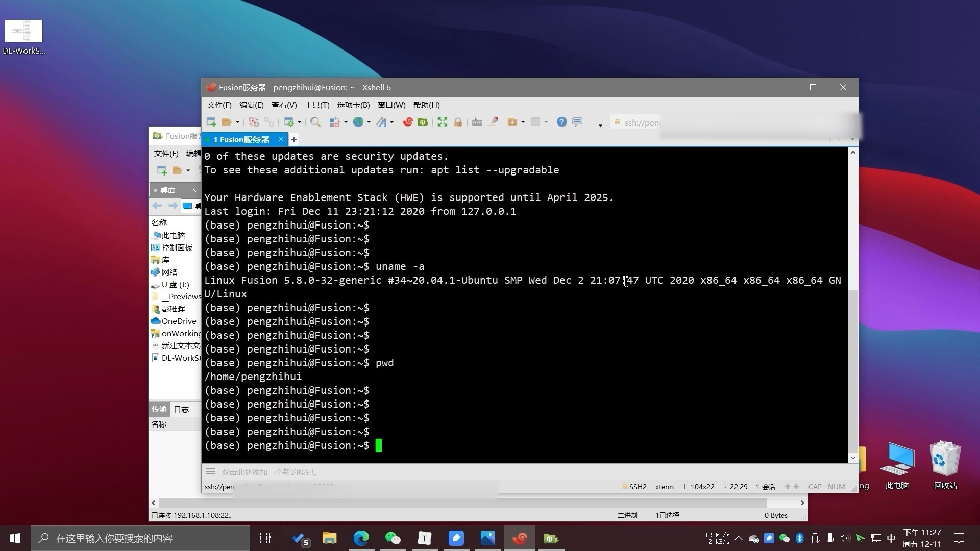Select OneDrive in the Xftp file list
This screenshot has width=980, height=551.
pyautogui.click(x=178, y=321)
